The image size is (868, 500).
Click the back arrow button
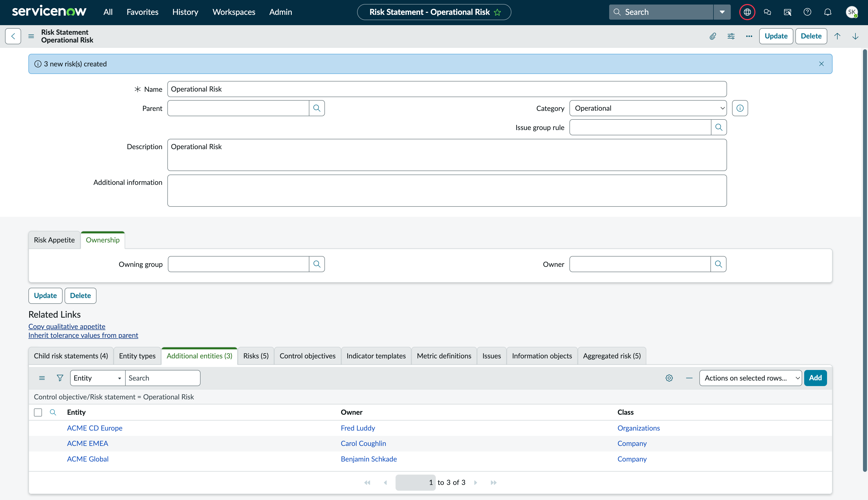(13, 36)
